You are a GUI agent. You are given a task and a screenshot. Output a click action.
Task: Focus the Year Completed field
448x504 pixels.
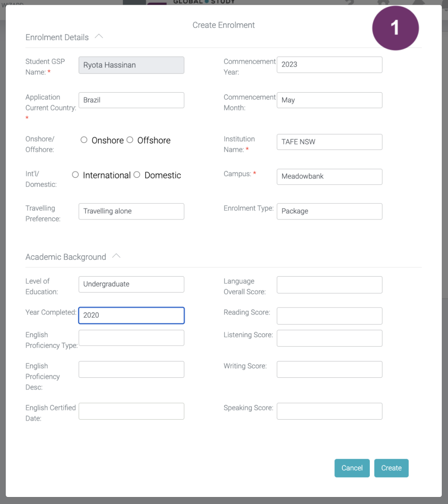(x=131, y=315)
